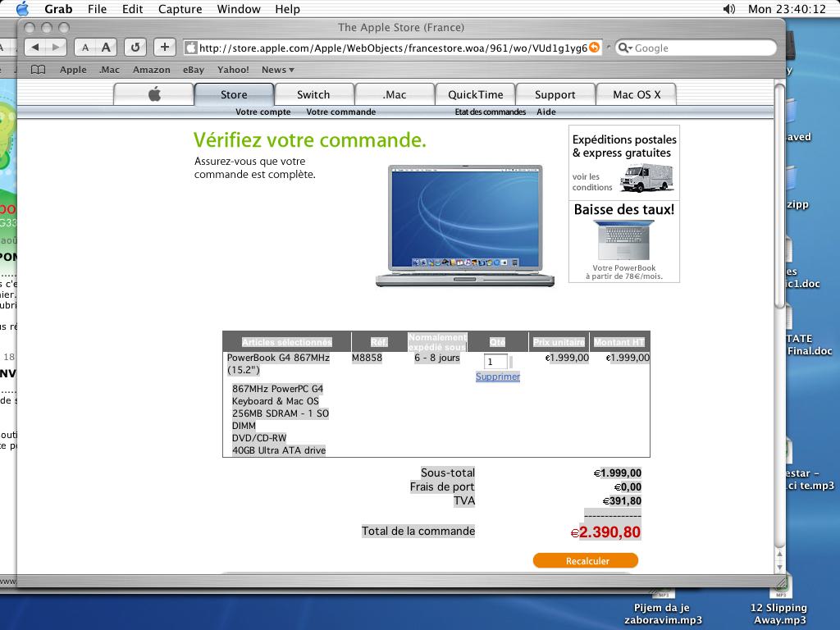Expand the News bookmarks dropdown
Viewport: 840px width, 630px height.
click(277, 70)
